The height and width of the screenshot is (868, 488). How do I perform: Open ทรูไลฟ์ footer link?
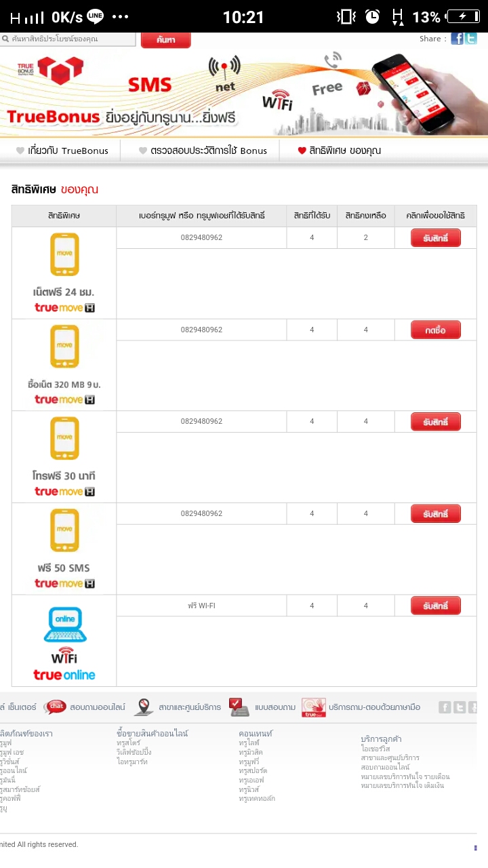tap(248, 743)
